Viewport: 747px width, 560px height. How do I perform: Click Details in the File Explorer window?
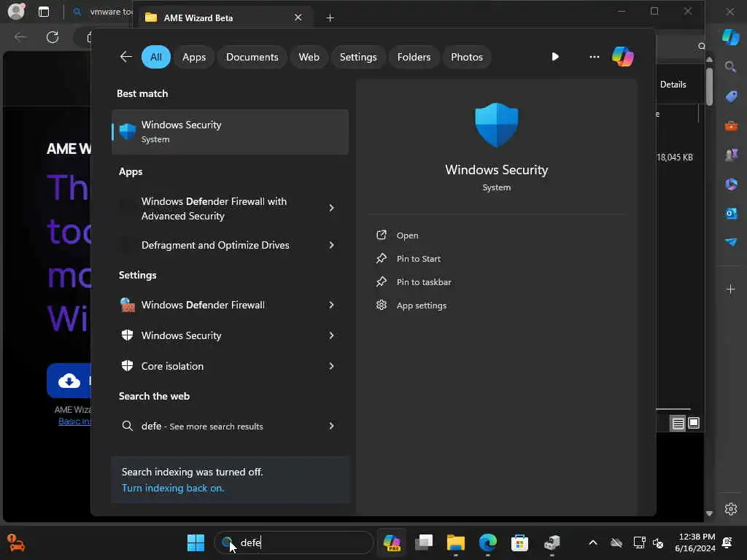coord(673,85)
